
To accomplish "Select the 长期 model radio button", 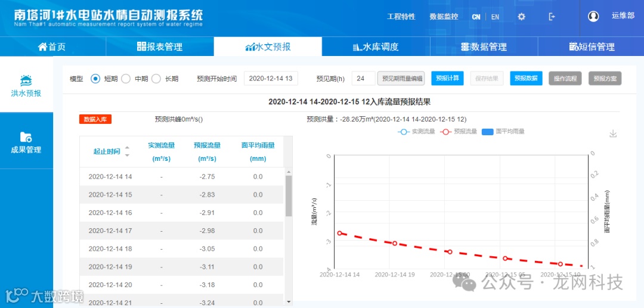I will (156, 79).
